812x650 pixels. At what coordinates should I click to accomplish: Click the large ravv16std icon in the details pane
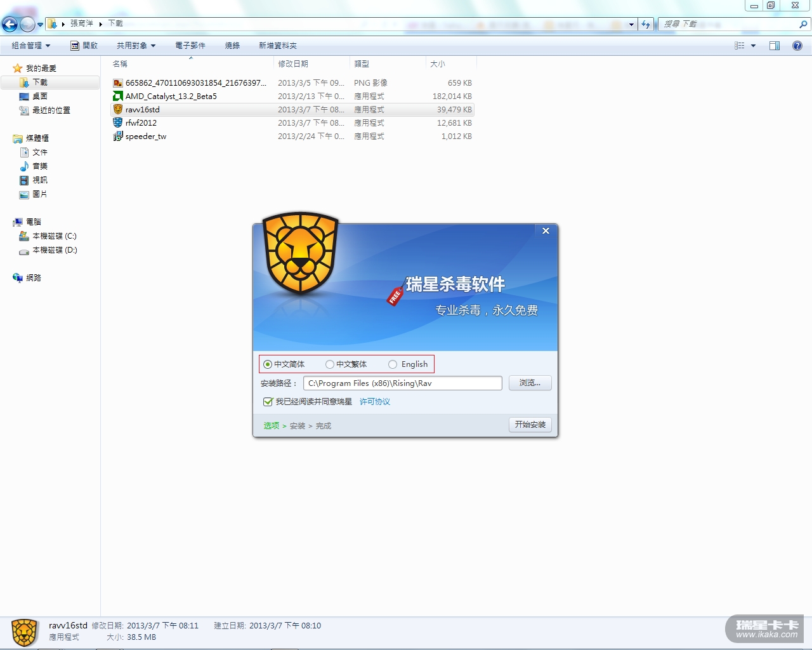tap(25, 633)
